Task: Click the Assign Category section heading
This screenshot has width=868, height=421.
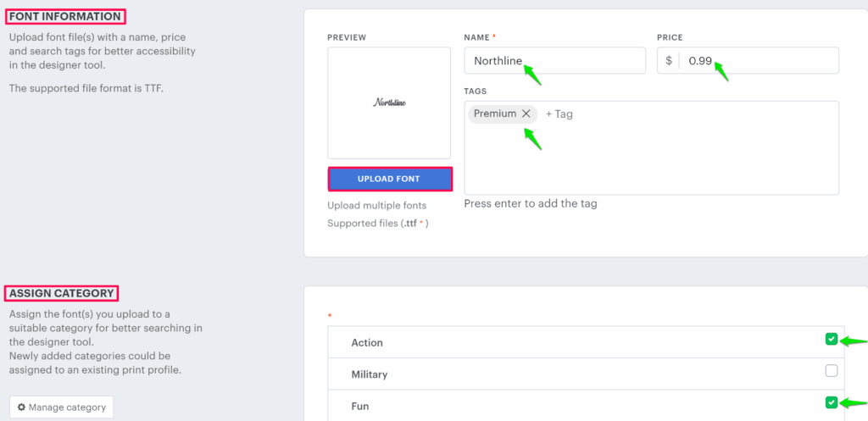Action: (62, 294)
